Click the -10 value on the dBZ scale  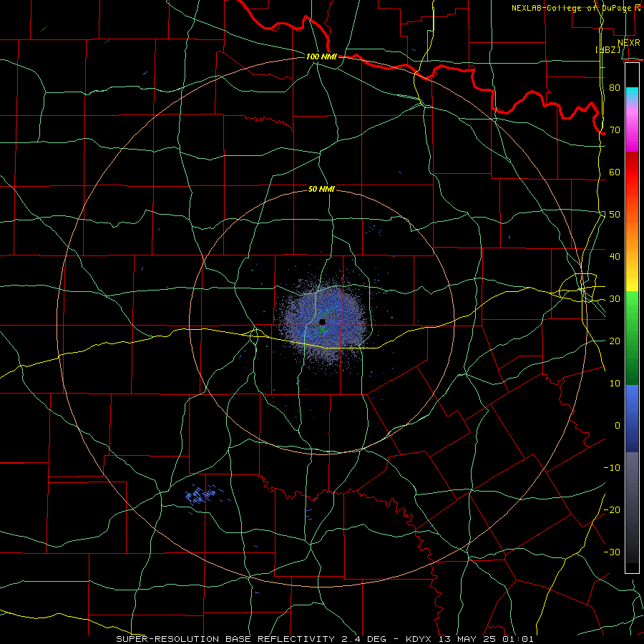click(x=612, y=467)
